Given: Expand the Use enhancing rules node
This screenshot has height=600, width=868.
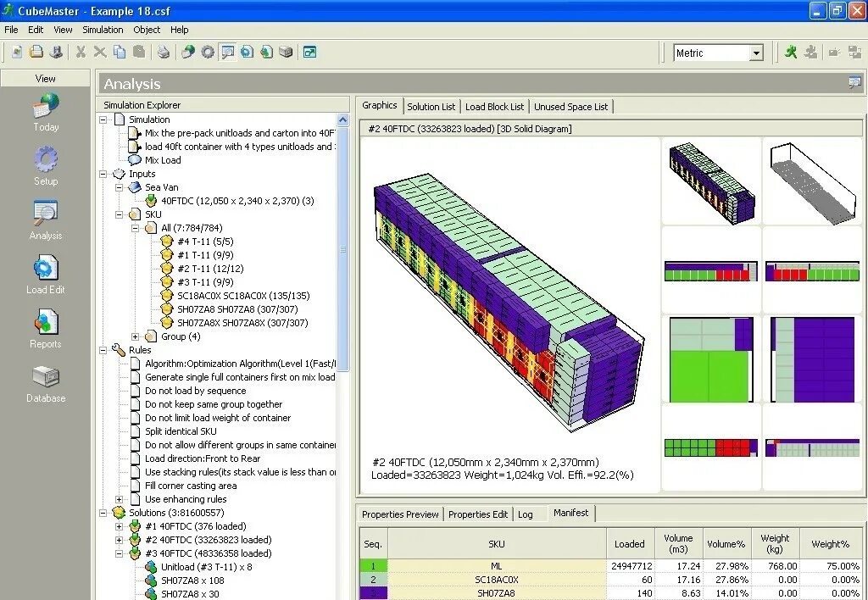Looking at the screenshot, I should tap(119, 499).
